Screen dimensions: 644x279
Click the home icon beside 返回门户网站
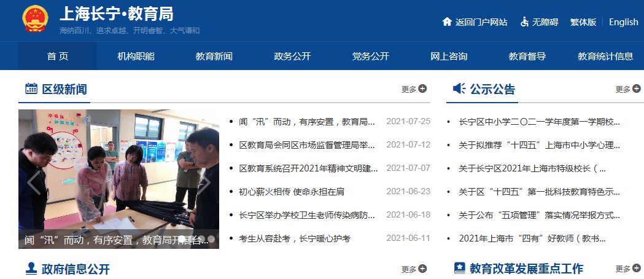pos(447,22)
